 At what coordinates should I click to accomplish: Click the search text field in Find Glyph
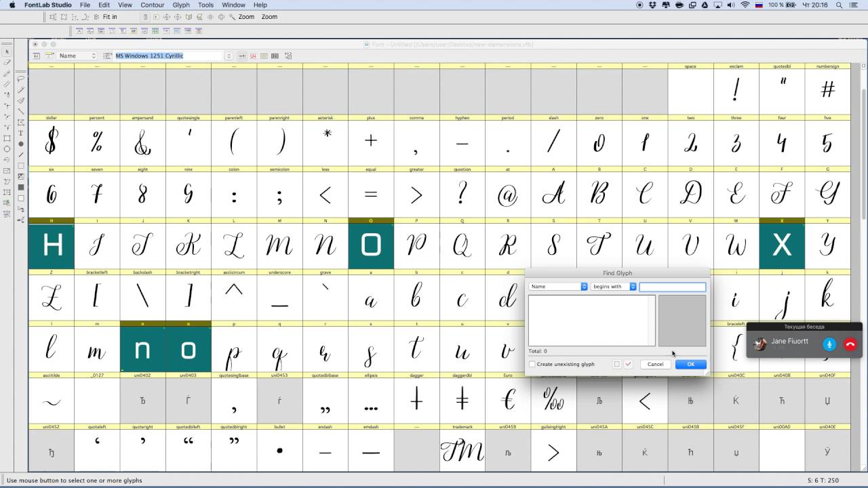pos(673,287)
